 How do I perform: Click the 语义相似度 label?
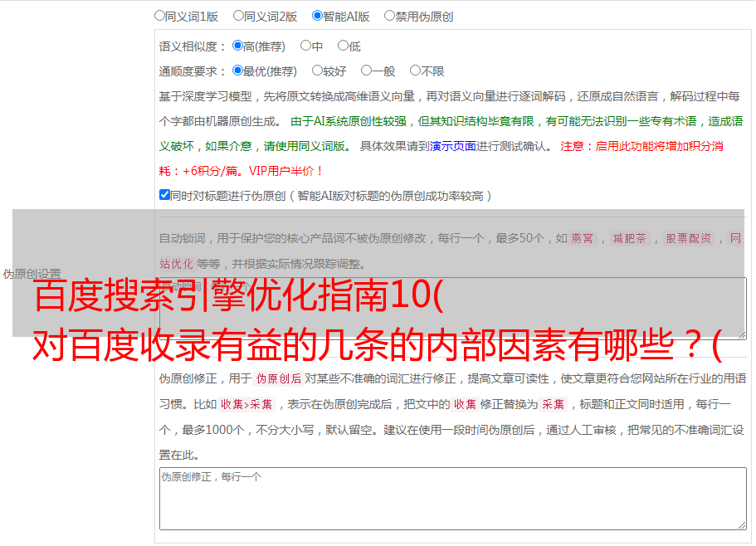[x=193, y=46]
